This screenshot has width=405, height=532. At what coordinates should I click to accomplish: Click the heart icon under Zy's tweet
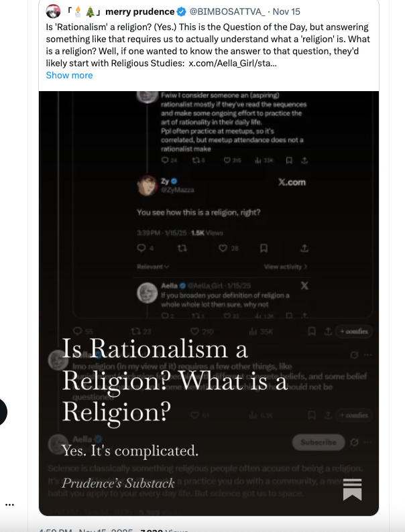(x=223, y=249)
